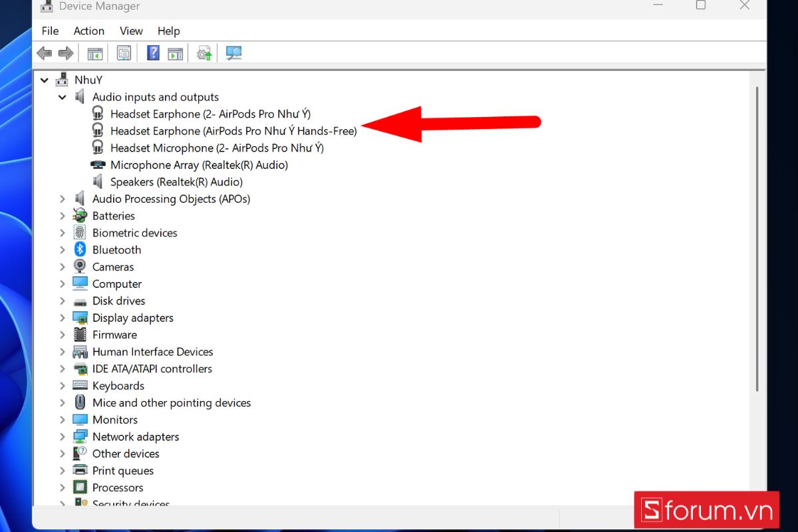Click the blue Help question mark icon

pyautogui.click(x=153, y=53)
